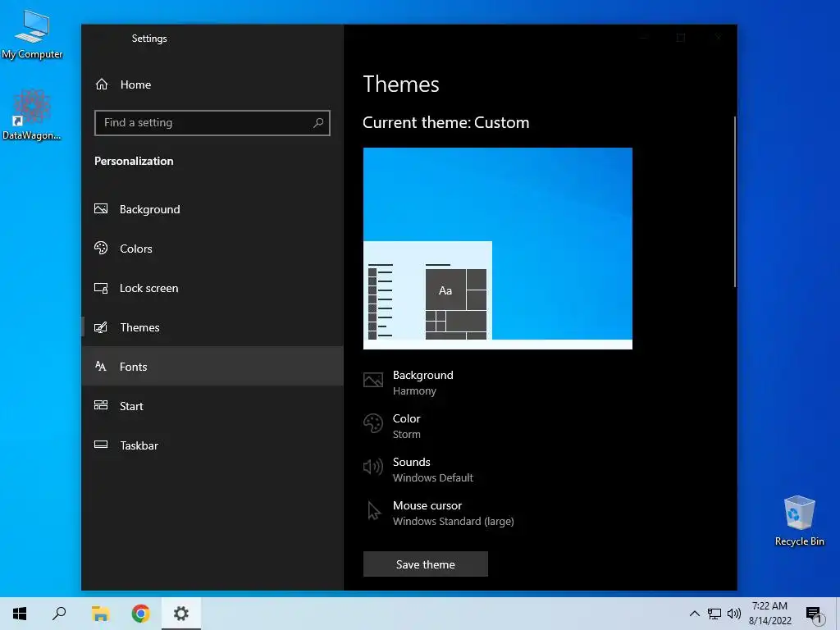Screen dimensions: 840x630
Task: Click the Themes brush icon in sidebar
Action: 101,326
